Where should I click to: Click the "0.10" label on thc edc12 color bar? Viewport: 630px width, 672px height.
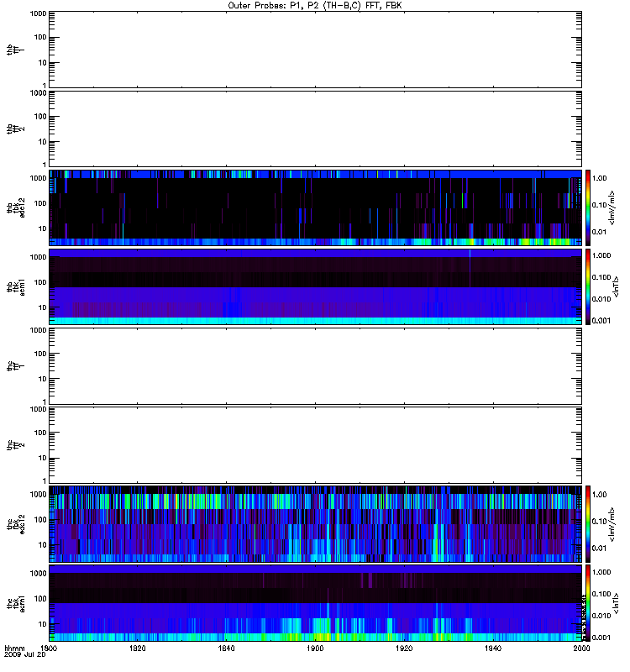tap(599, 522)
